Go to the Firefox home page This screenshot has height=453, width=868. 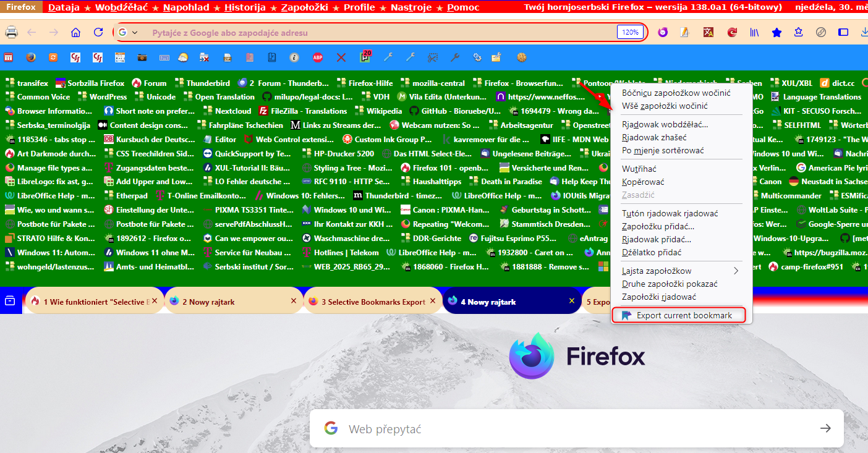tap(75, 32)
